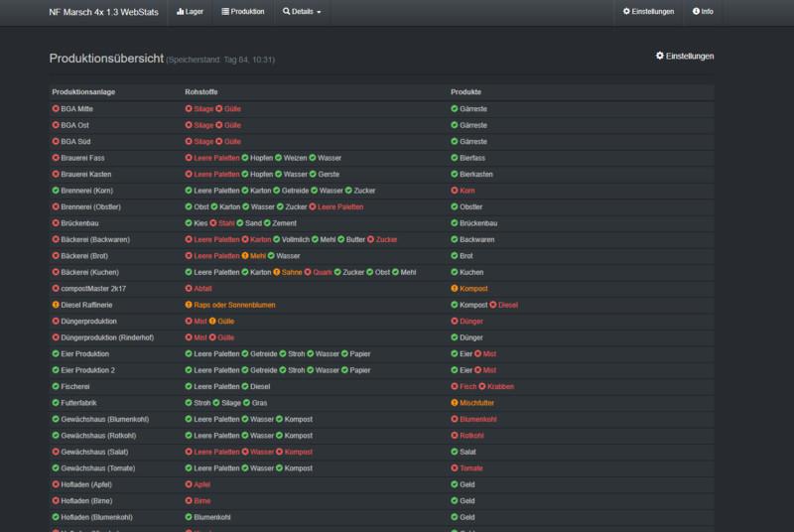The height and width of the screenshot is (532, 794).
Task: Click the red status icon of Brauerei Fass
Action: point(56,158)
